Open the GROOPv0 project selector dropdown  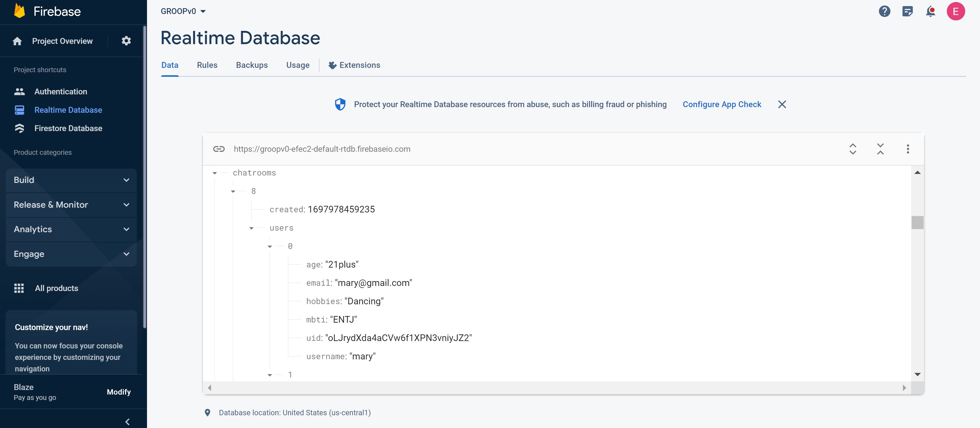pos(183,11)
